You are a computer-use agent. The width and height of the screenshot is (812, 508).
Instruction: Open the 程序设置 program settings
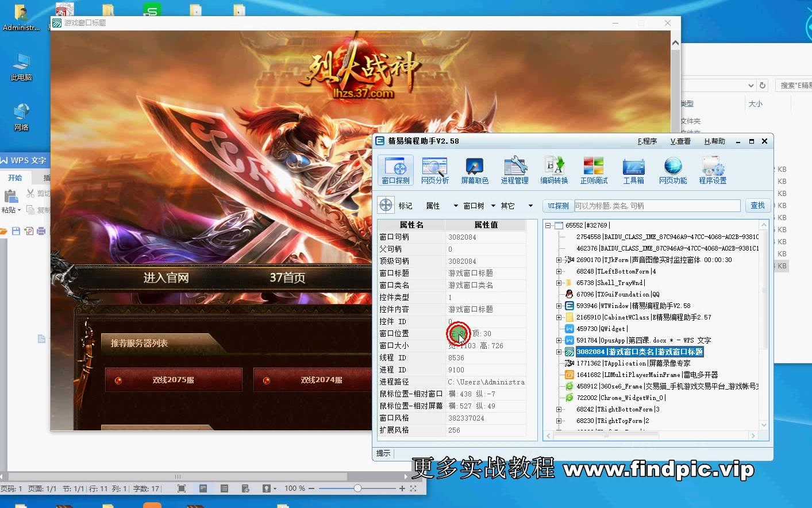[x=713, y=171]
